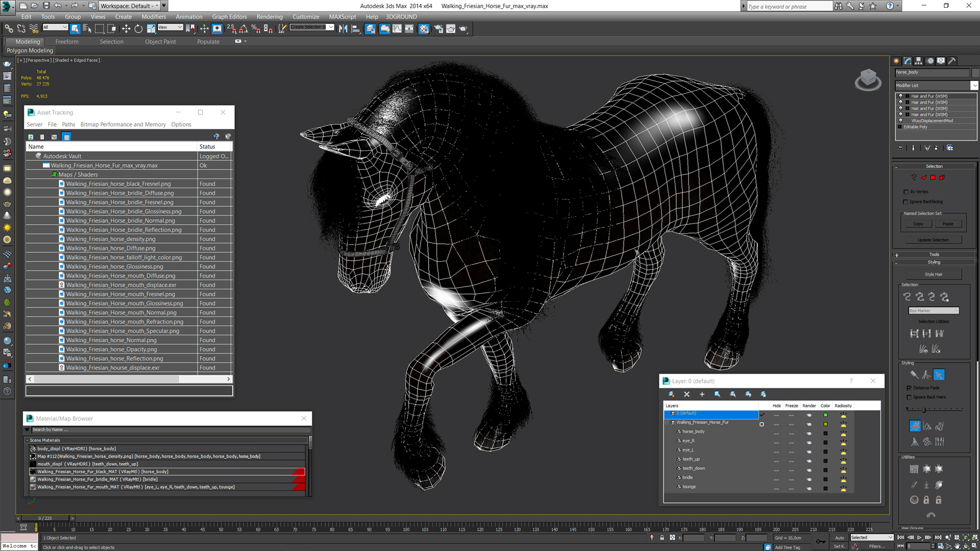Toggle VRayDisplacementMod visibility bulb

[901, 120]
